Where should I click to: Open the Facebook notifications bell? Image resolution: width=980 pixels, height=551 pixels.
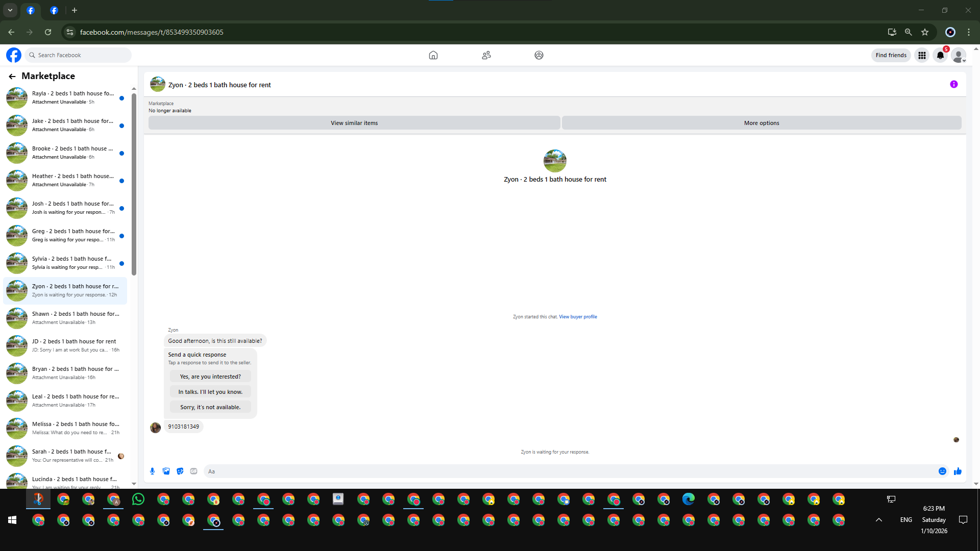tap(940, 55)
